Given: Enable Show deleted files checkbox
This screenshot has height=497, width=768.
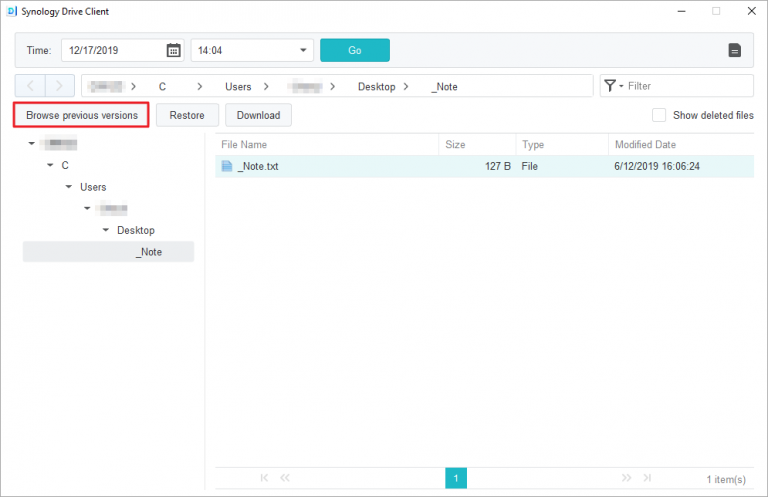Looking at the screenshot, I should [x=659, y=115].
